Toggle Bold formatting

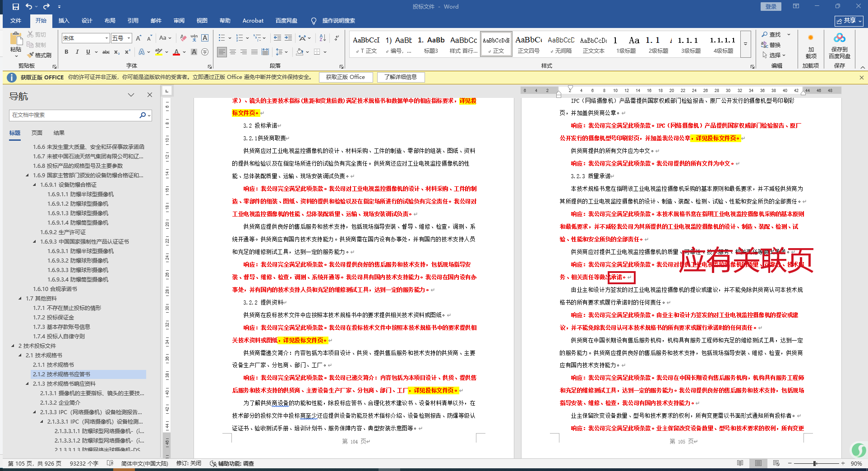click(66, 52)
